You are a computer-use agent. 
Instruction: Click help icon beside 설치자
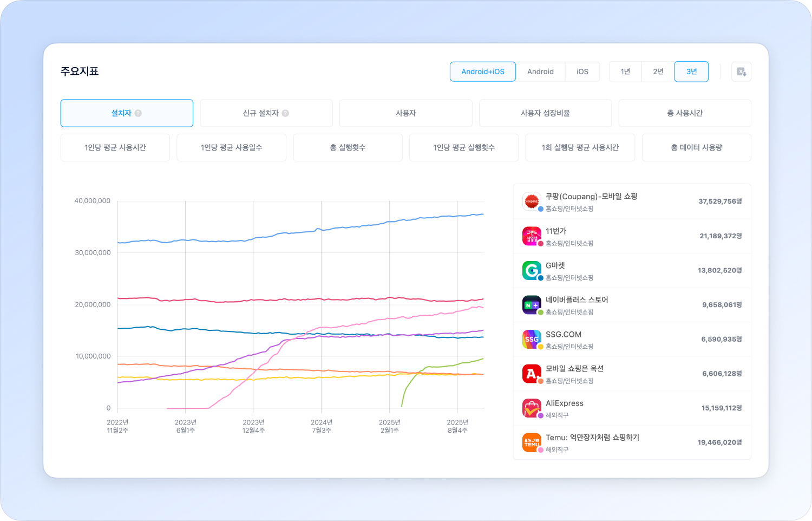138,113
